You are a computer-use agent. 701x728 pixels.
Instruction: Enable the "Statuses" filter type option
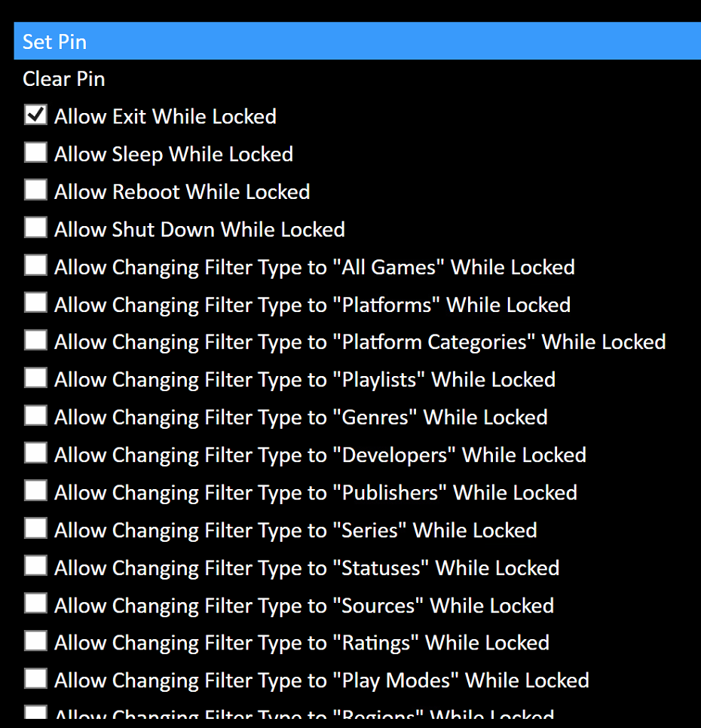click(x=35, y=567)
